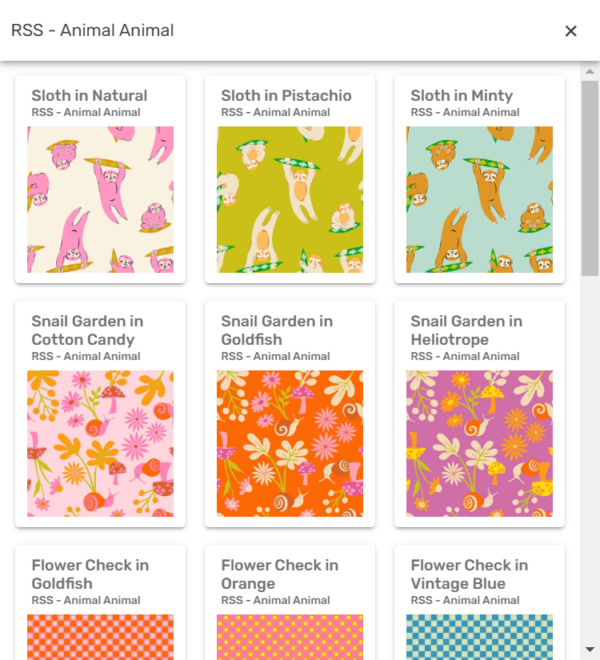Click the Sloth in Pistachio title

pos(286,96)
